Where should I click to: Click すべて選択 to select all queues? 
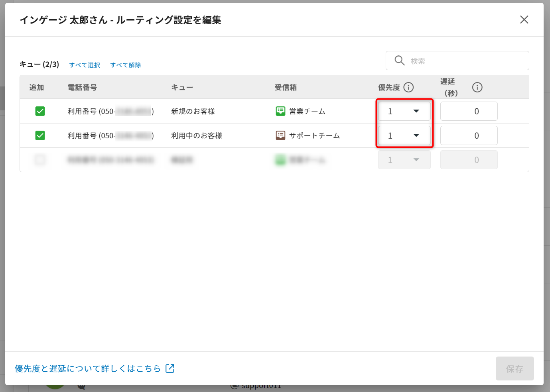[x=85, y=65]
